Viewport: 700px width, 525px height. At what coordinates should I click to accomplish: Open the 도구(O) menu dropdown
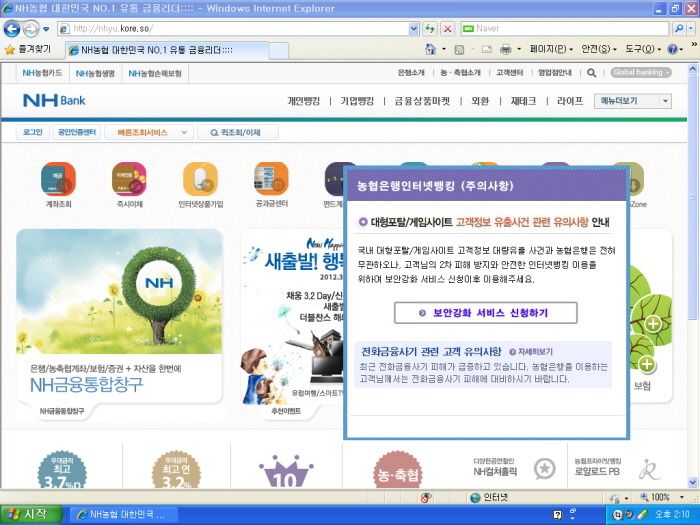tap(642, 49)
